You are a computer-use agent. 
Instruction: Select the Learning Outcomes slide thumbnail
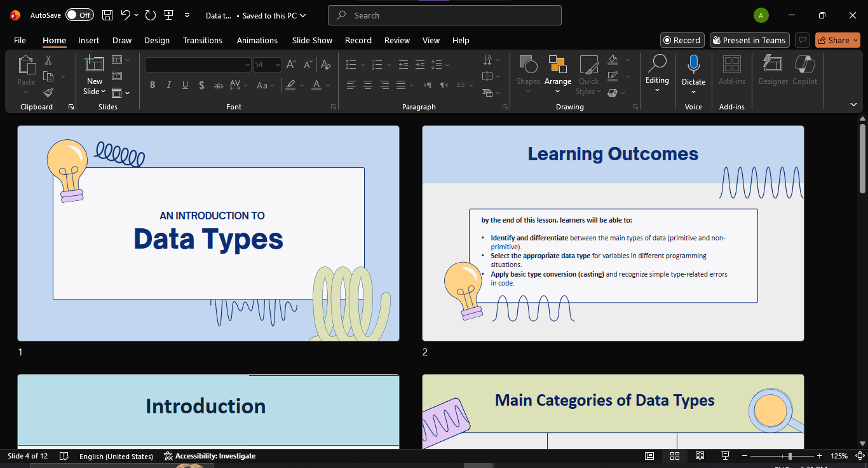tap(613, 232)
